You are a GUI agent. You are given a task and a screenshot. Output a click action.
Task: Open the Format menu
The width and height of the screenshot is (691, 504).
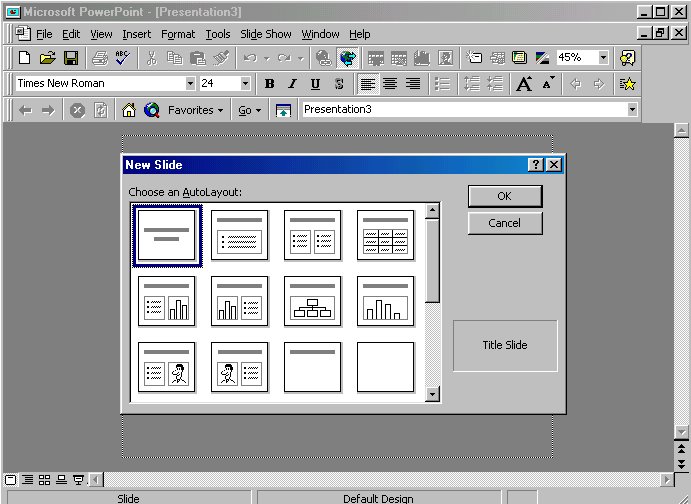coord(178,34)
